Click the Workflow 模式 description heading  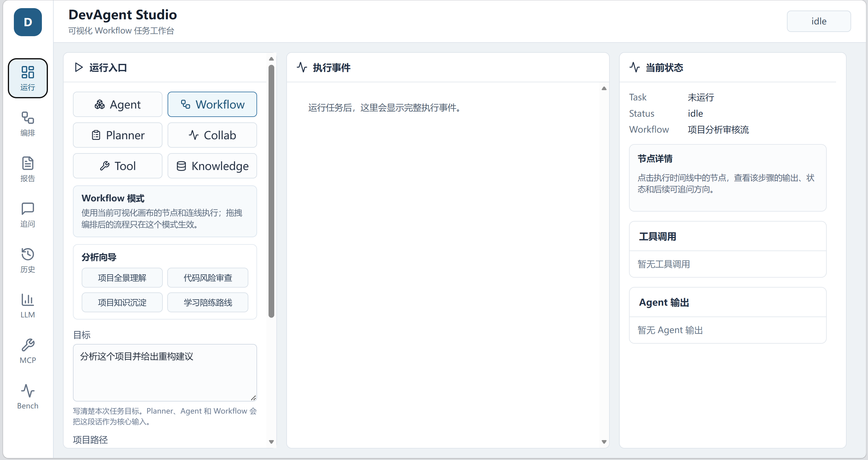click(x=113, y=198)
